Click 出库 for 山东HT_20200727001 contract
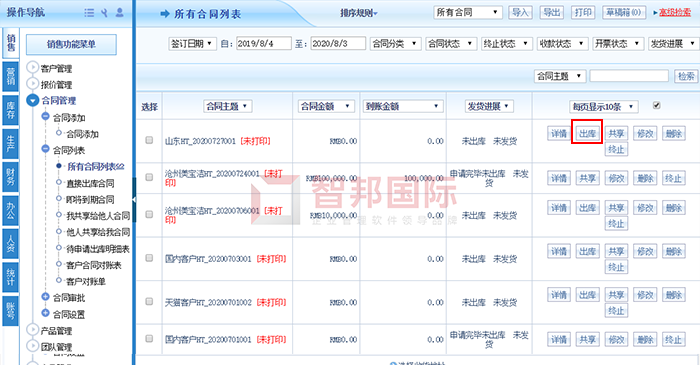Screen dimensions: 700x365 tap(587, 133)
